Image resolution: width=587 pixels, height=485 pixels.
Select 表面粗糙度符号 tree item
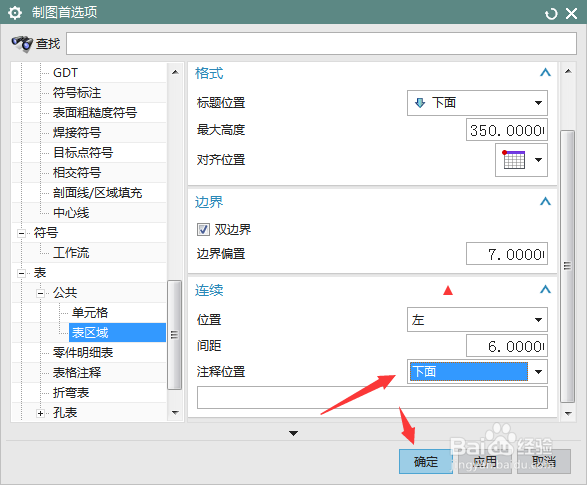95,112
